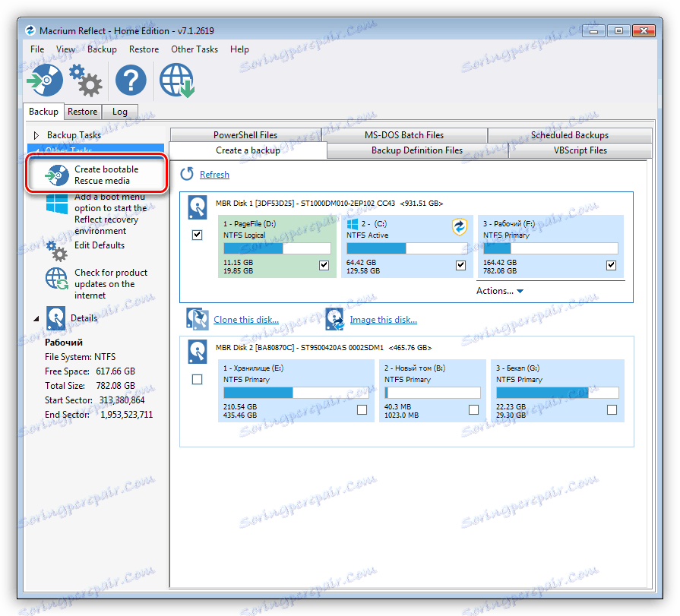Open the Other Tasks menu
The image size is (680, 616).
(x=195, y=49)
